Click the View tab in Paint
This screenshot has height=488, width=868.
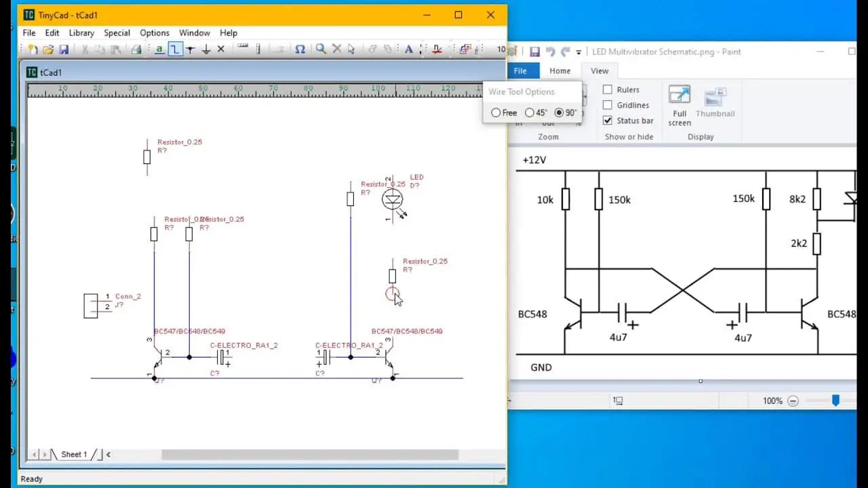599,70
